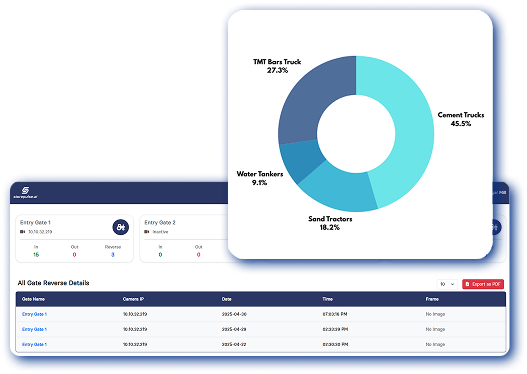
Task: Click the camera IP cell in the 2025-04-29 row
Action: tap(135, 329)
